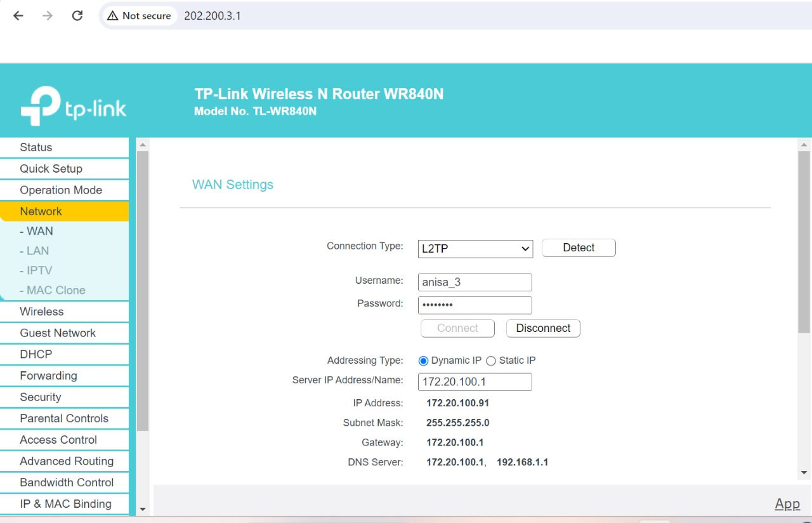
Task: Open the Connection Type dropdown
Action: click(475, 249)
